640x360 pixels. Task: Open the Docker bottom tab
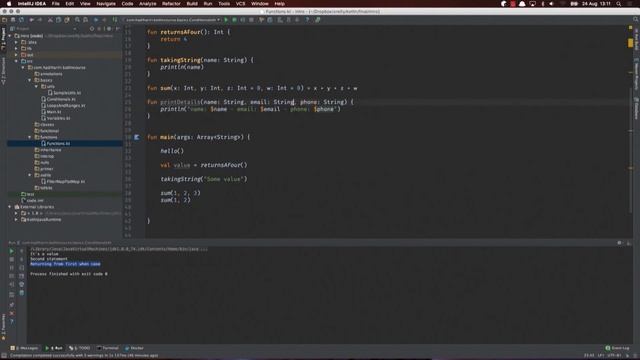click(x=134, y=348)
